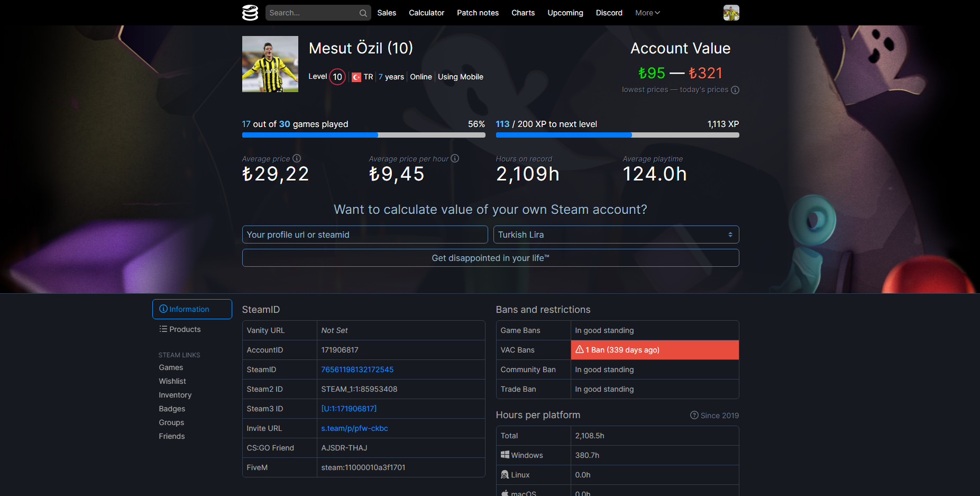Image resolution: width=980 pixels, height=496 pixels.
Task: Open the Inventory Steam link
Action: 175,395
